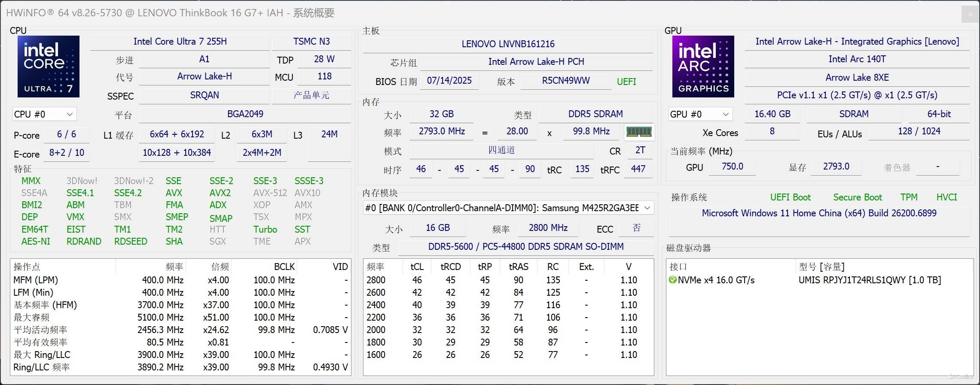Close the HWiNFO system summary window

pos(970,14)
